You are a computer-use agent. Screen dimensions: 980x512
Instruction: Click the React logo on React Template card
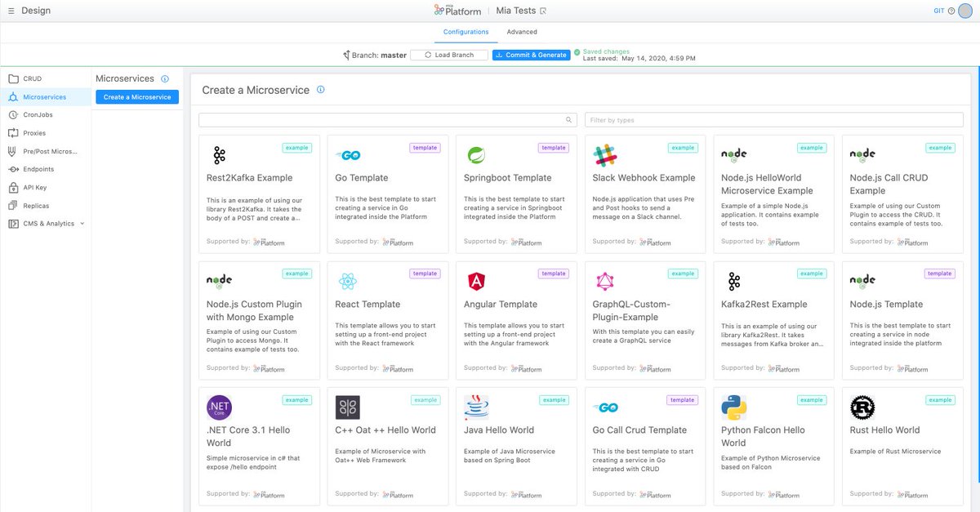coord(348,282)
